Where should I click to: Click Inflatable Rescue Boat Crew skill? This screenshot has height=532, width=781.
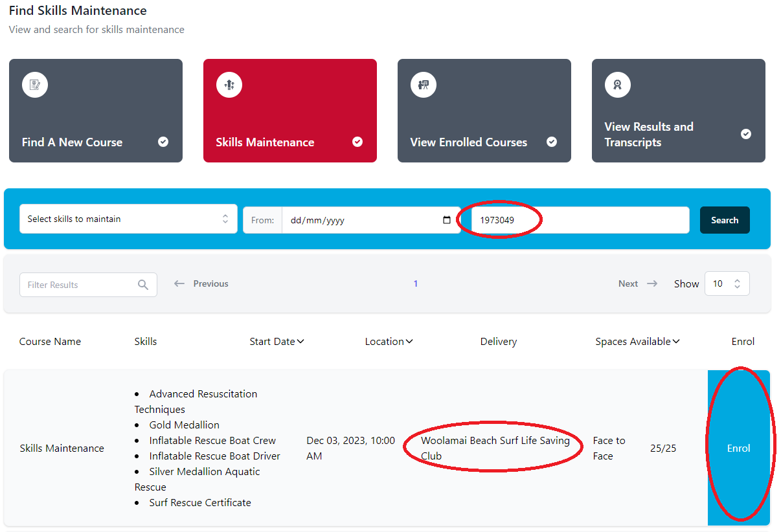tap(212, 440)
